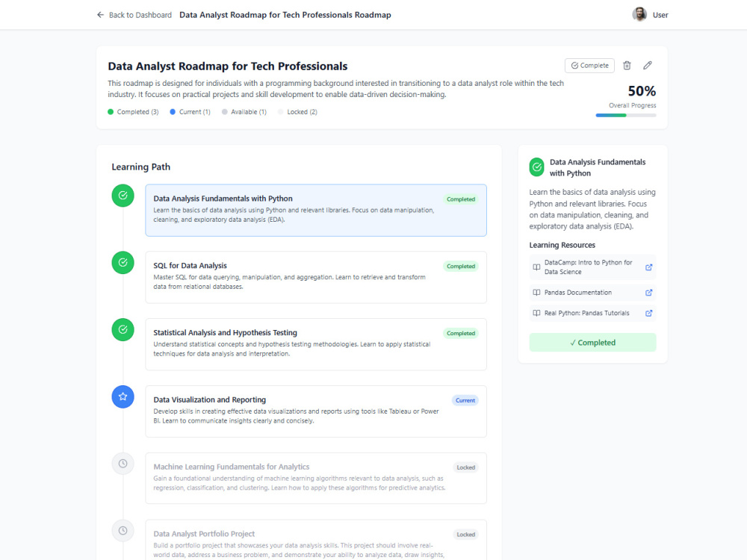The width and height of the screenshot is (747, 560).
Task: Click green check icon beside SQL for Data Analysis
Action: [x=123, y=262]
